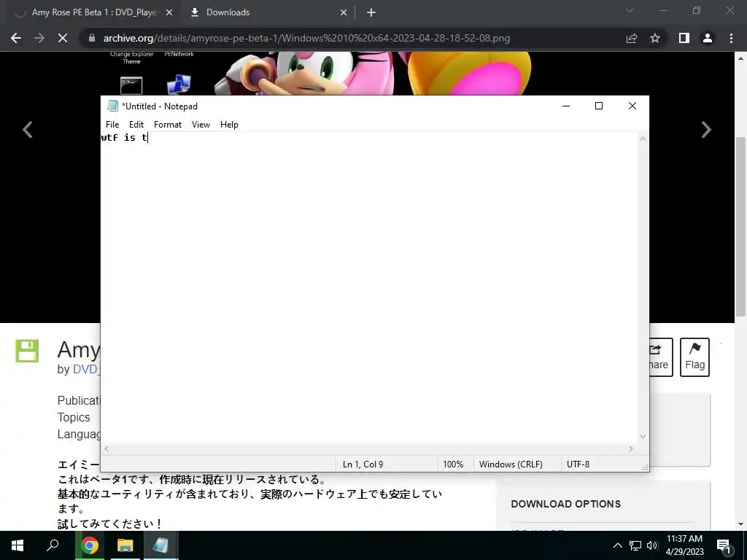
Task: Click Notepad vertical scrollbar down arrow
Action: pyautogui.click(x=643, y=436)
